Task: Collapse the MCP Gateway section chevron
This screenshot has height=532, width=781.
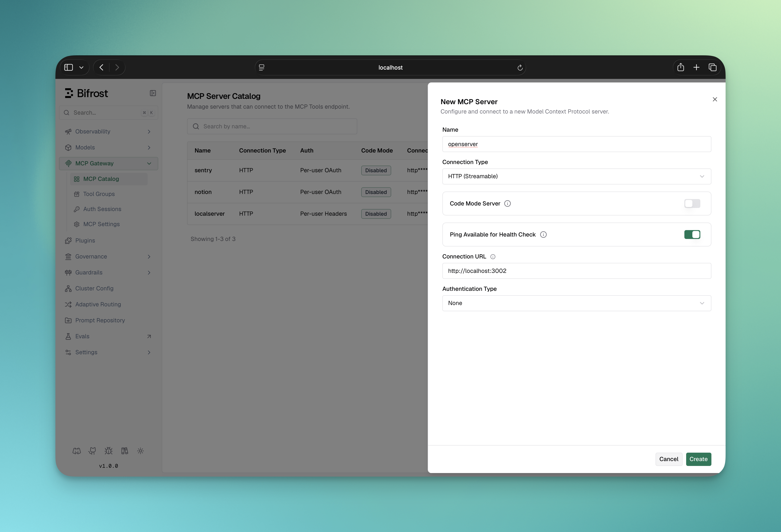Action: pyautogui.click(x=149, y=163)
